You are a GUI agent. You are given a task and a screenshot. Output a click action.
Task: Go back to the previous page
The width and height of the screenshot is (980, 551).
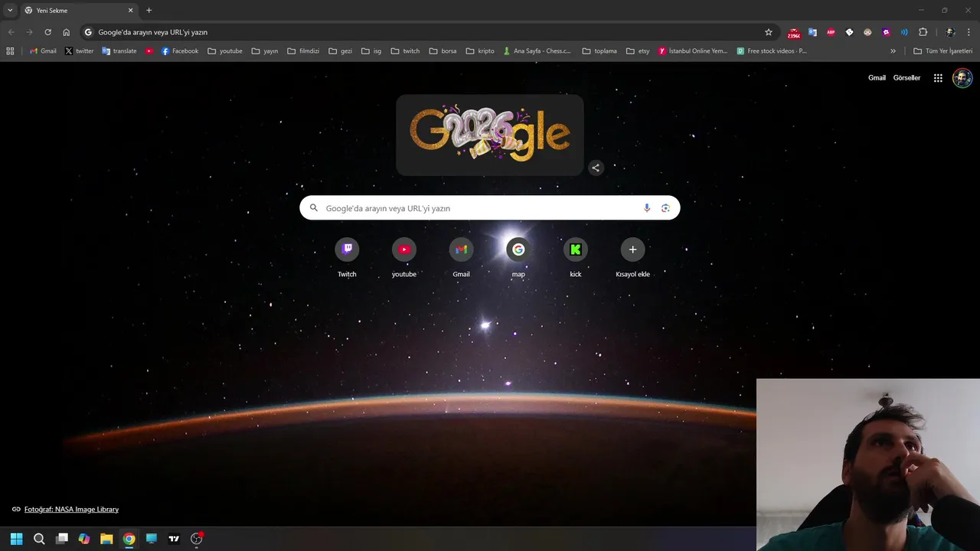tap(11, 32)
